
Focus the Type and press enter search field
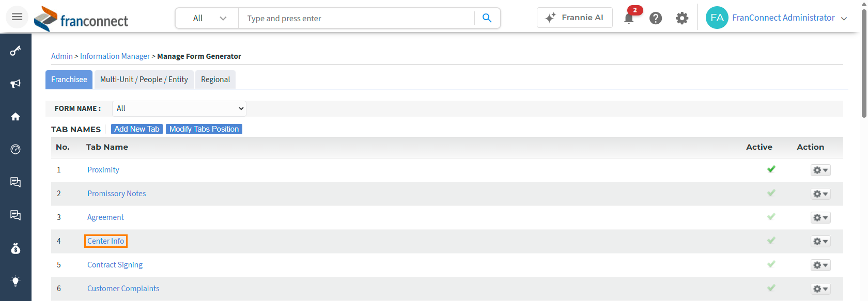click(x=357, y=18)
